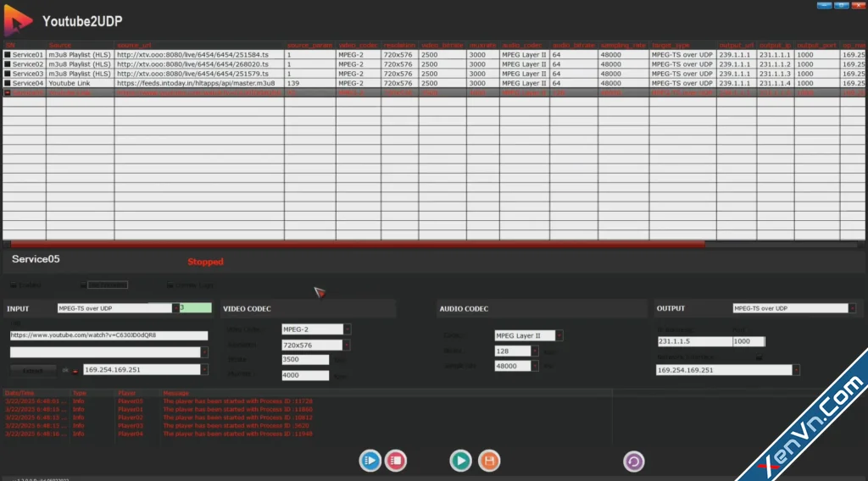Open the OUTPUT type MPEG-TS over UDP dropdown
Viewport: 868px width, 481px height.
[x=852, y=308]
